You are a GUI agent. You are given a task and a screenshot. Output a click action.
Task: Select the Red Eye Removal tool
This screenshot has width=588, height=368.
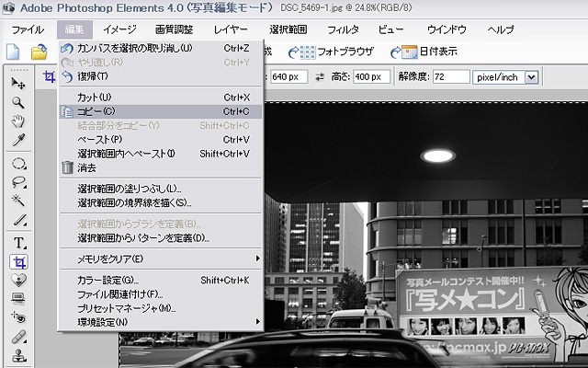click(x=18, y=317)
